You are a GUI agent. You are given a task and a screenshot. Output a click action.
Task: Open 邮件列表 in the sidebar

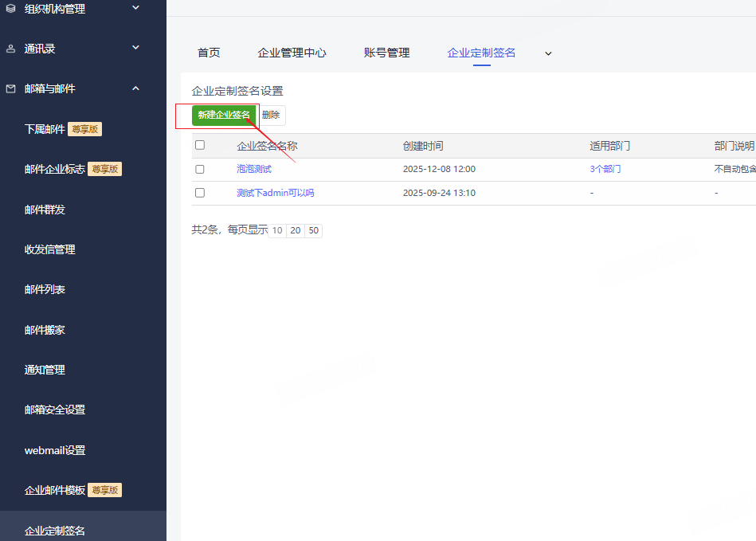45,290
